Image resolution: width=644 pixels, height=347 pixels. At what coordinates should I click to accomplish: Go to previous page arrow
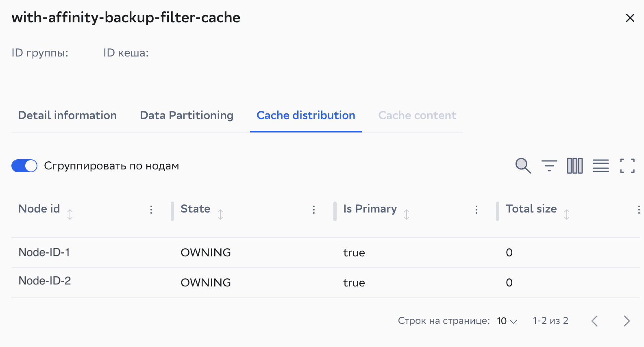pyautogui.click(x=595, y=321)
